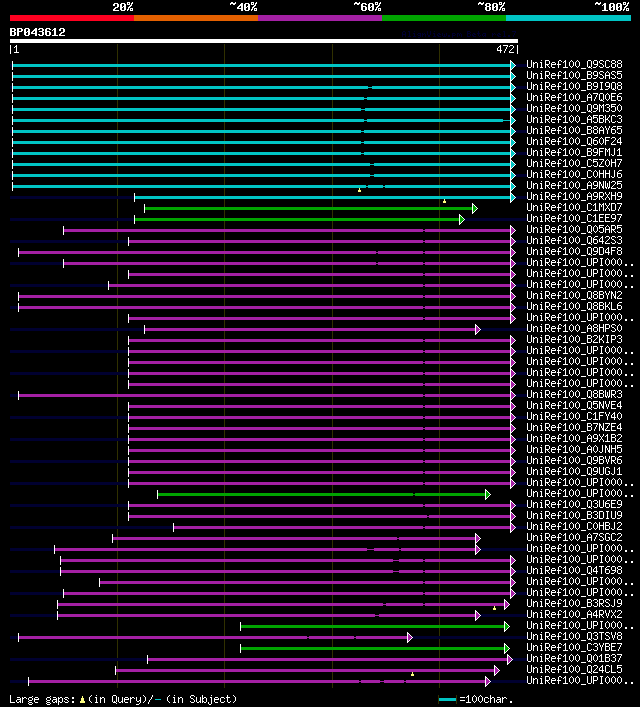
Task: Select label UniRef100_Q24CL5
Action: (574, 669)
